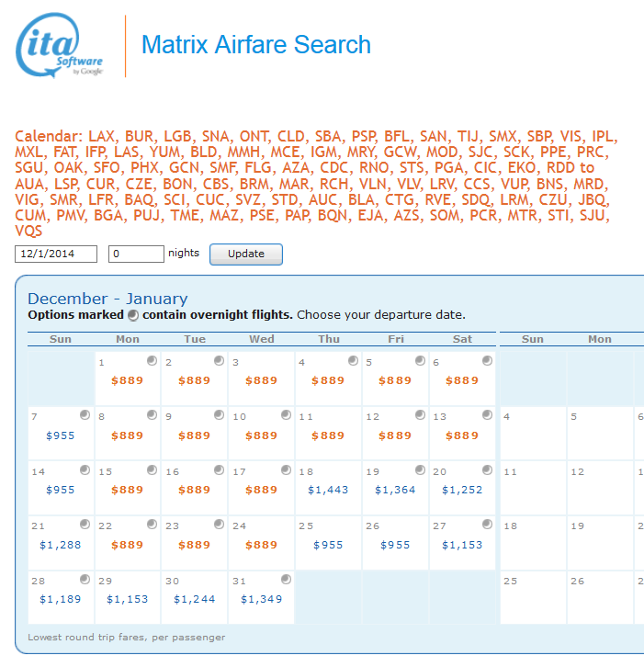Click the overnight icon on December 14

tap(85, 470)
